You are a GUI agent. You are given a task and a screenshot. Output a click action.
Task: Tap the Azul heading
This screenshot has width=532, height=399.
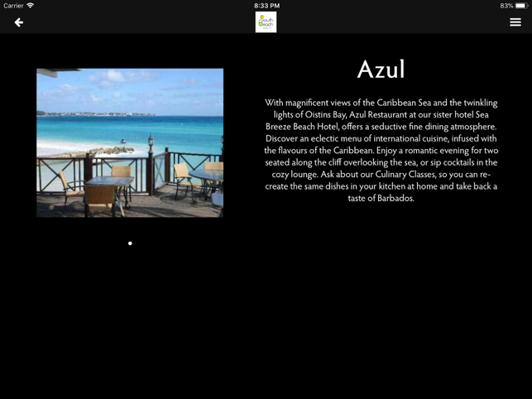pyautogui.click(x=381, y=70)
